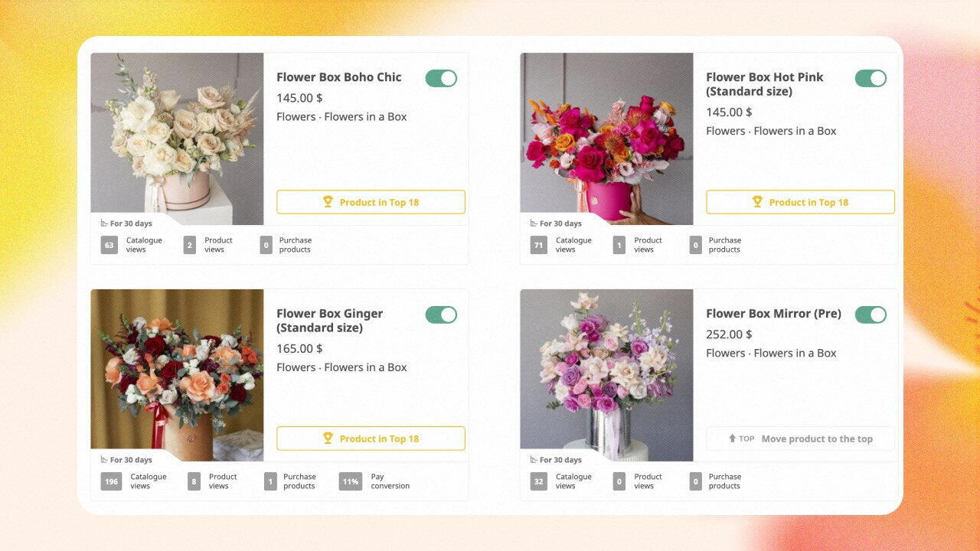Click chart icon beside Ginger 'For 30 days'
The image size is (980, 551).
coord(104,460)
